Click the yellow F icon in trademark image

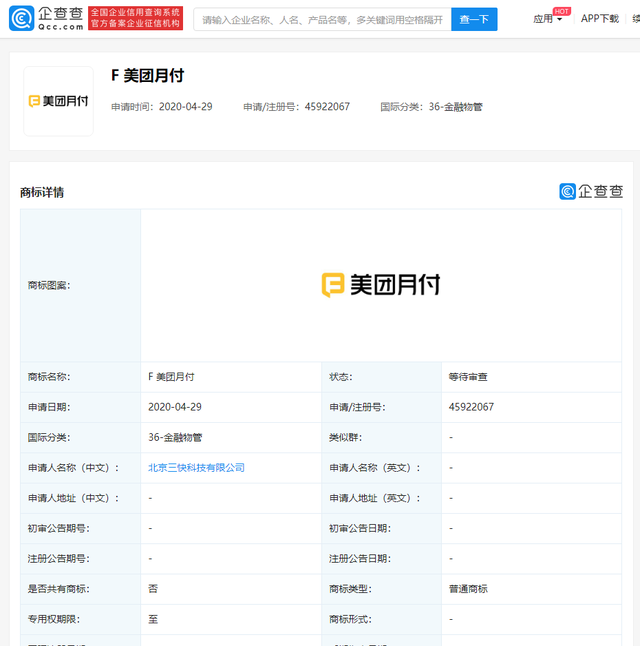point(333,285)
